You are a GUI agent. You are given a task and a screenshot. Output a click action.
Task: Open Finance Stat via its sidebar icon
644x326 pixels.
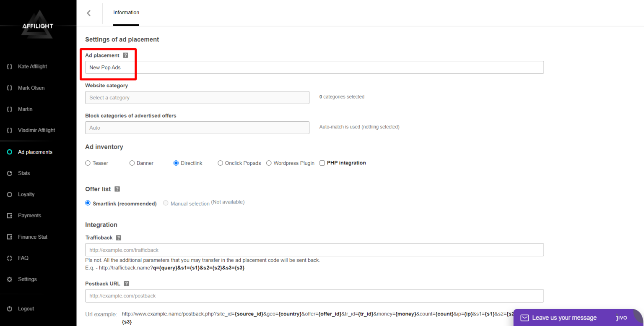point(9,237)
